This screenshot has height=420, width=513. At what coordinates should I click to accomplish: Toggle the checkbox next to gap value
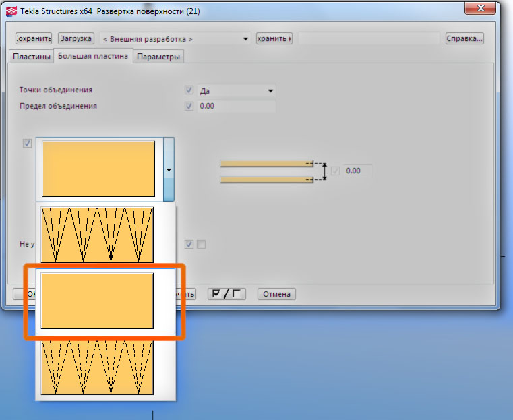pos(335,171)
